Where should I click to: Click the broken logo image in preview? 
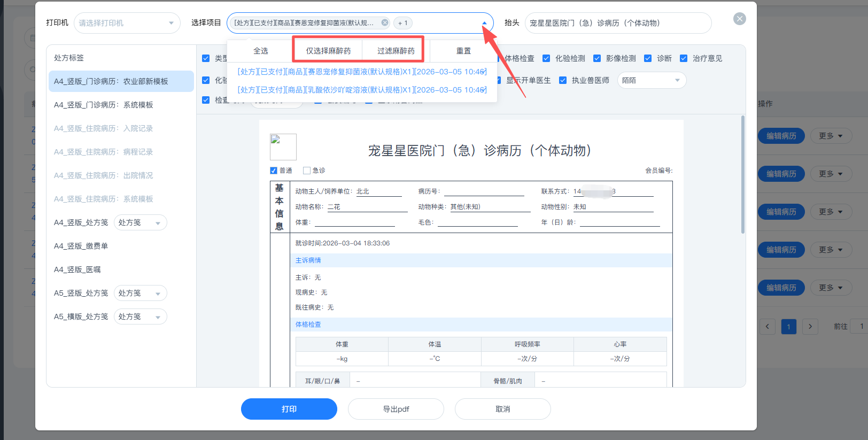[x=283, y=147]
